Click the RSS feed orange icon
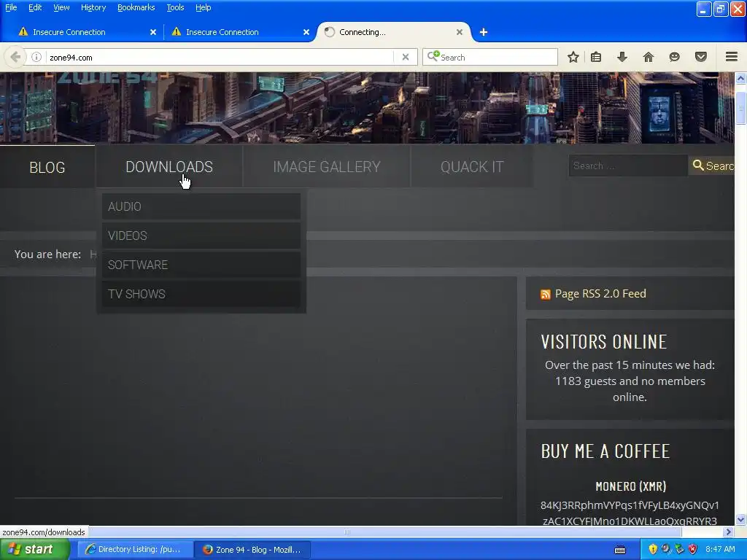The height and width of the screenshot is (560, 747). 546,295
